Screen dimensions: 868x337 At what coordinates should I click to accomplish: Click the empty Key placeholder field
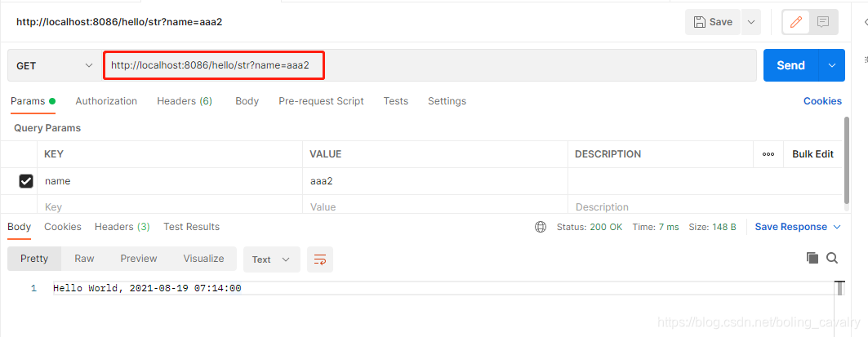pyautogui.click(x=169, y=206)
